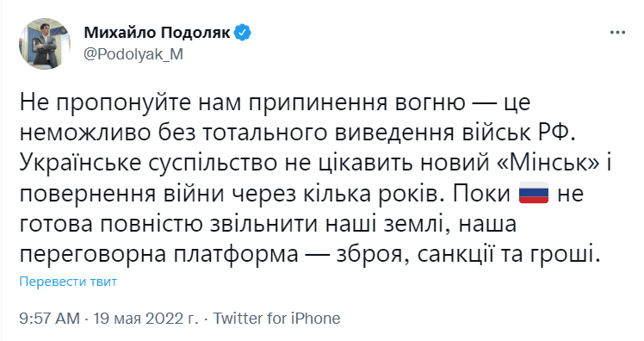The image size is (644, 341).
Task: Open Михайло Подоляк's profile avatar
Action: click(x=45, y=44)
